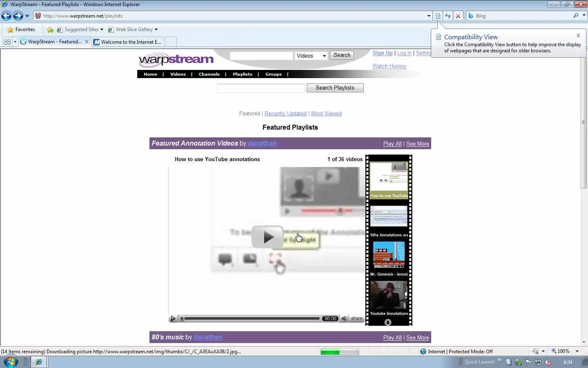
Task: Click the seek bar position knob
Action: coord(182,319)
